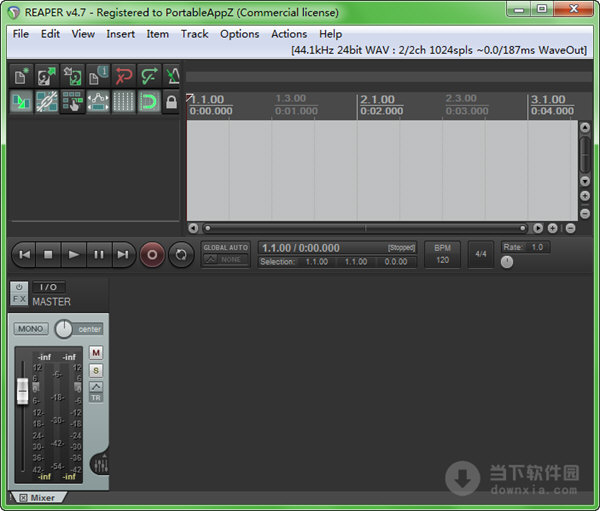Open the Actions menu
The image size is (600, 511).
(x=289, y=34)
